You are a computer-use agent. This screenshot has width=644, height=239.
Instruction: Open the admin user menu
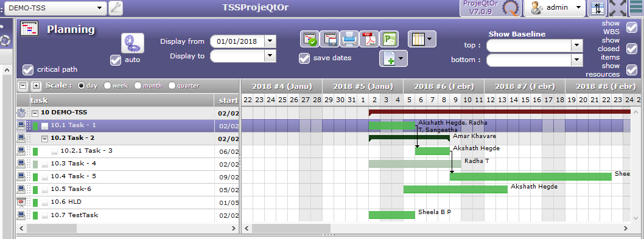click(555, 8)
